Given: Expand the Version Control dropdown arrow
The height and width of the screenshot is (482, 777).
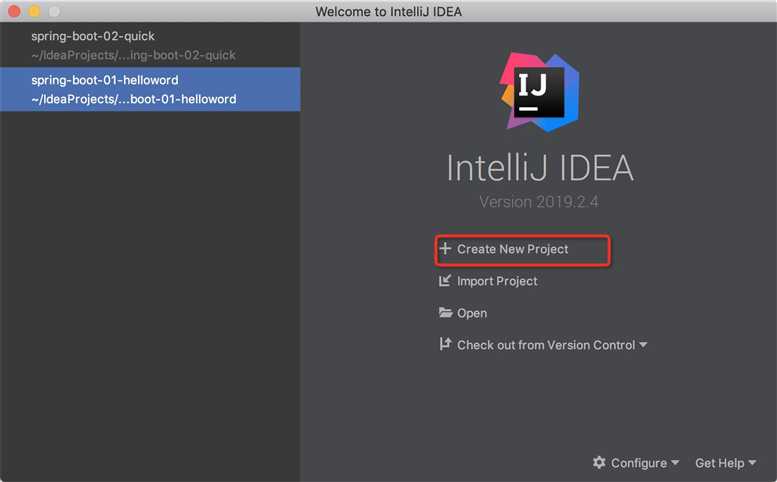Looking at the screenshot, I should point(643,345).
